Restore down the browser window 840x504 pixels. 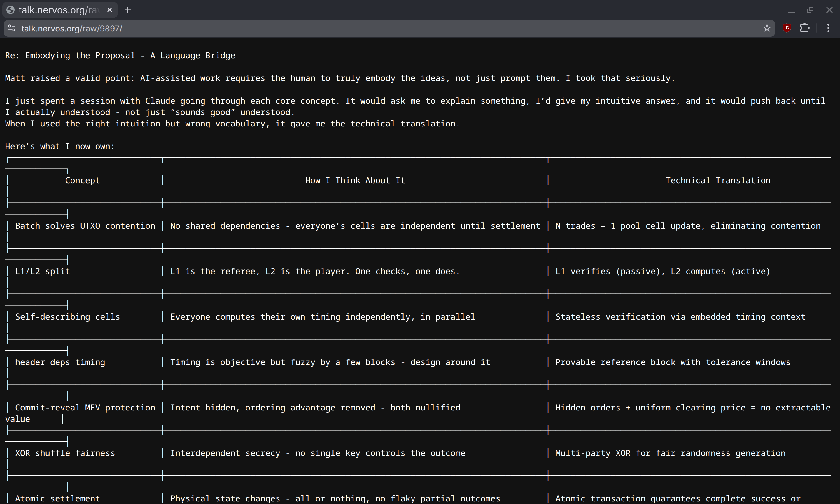[x=810, y=10]
